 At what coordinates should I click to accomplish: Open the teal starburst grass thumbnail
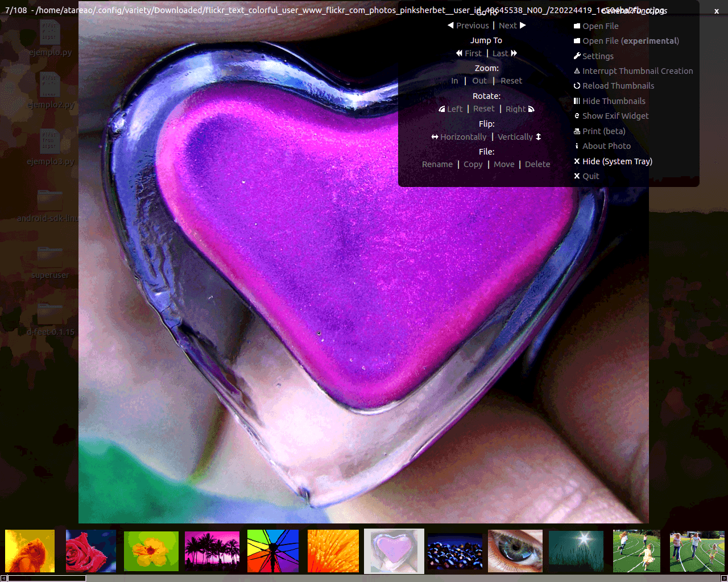pyautogui.click(x=576, y=551)
